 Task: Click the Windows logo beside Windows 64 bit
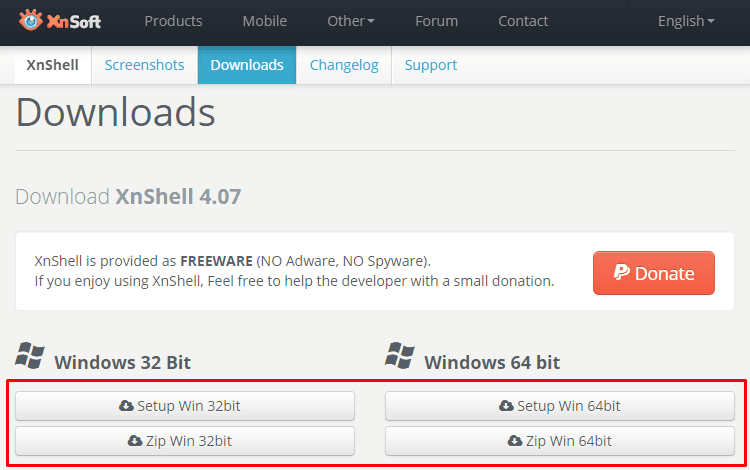(400, 355)
